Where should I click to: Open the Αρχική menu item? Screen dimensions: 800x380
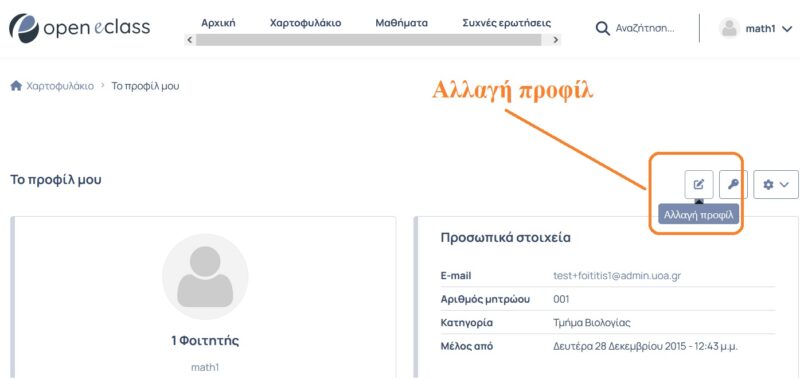pos(218,23)
